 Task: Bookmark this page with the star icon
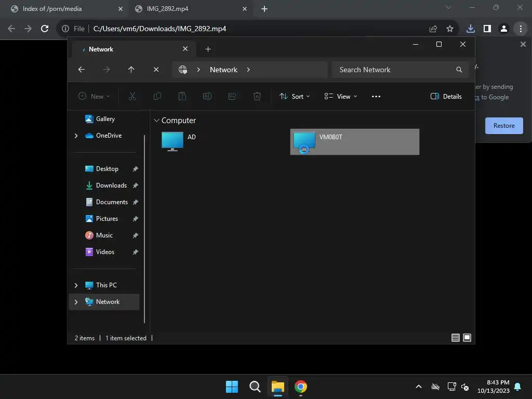click(x=450, y=29)
